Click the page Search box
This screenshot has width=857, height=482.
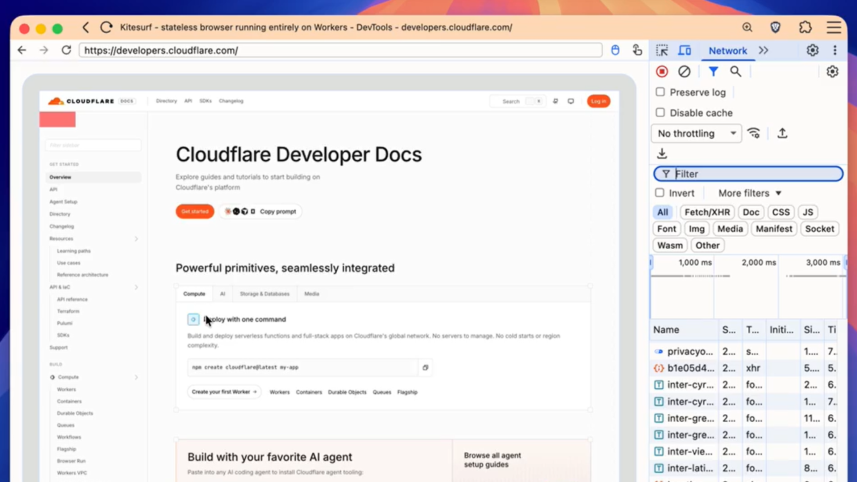tap(518, 101)
